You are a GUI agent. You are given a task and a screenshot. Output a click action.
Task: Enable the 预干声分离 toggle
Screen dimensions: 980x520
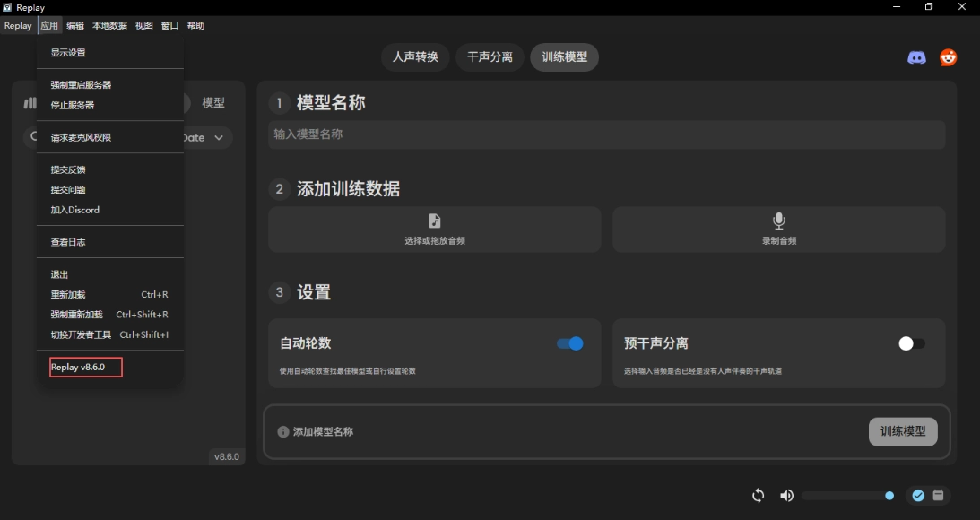pos(911,343)
